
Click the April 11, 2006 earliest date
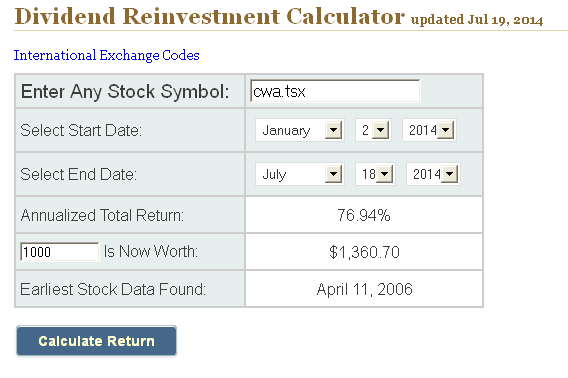tap(364, 289)
